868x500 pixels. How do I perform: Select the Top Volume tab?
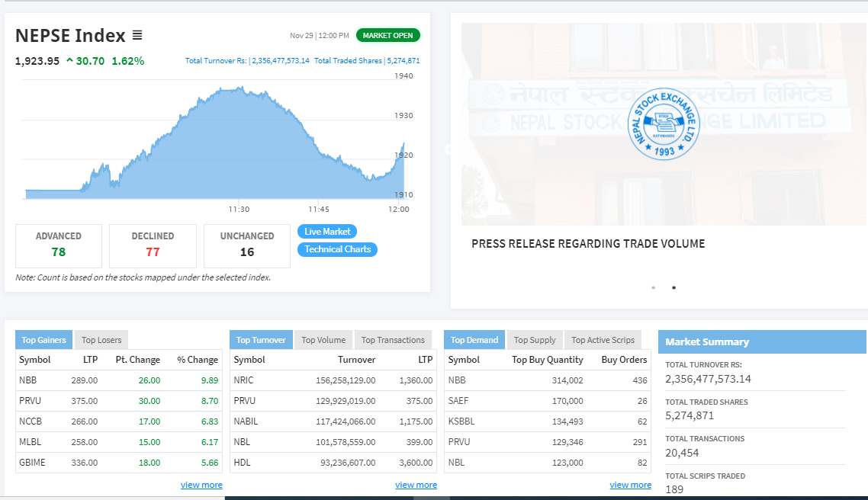(x=323, y=340)
